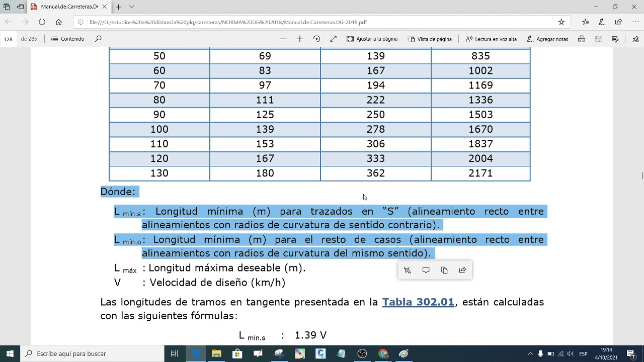Go back with the browser back arrow

8,22
